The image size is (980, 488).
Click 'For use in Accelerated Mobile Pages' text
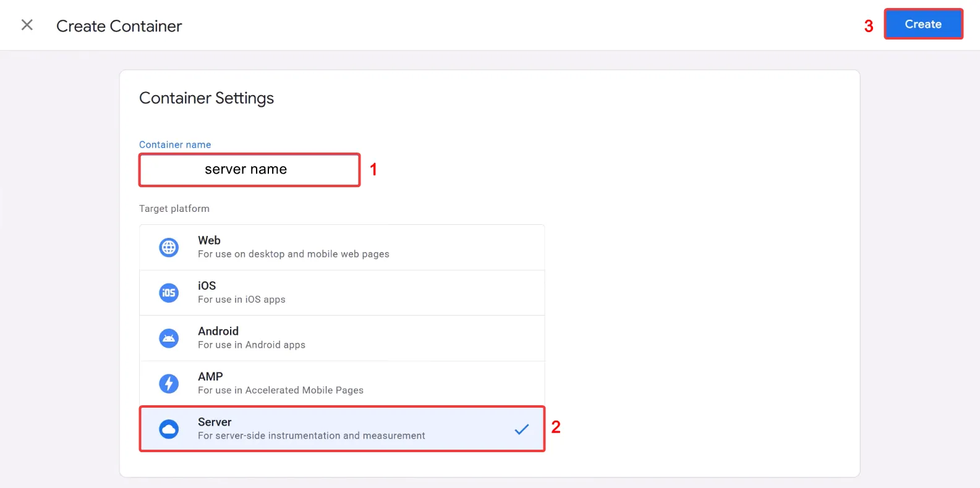280,390
